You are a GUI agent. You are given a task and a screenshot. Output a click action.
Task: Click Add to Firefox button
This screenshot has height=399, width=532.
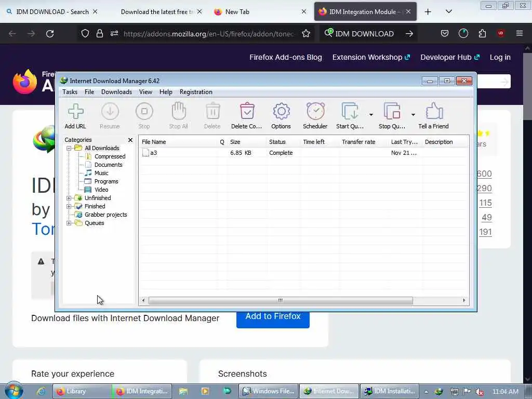click(x=273, y=319)
